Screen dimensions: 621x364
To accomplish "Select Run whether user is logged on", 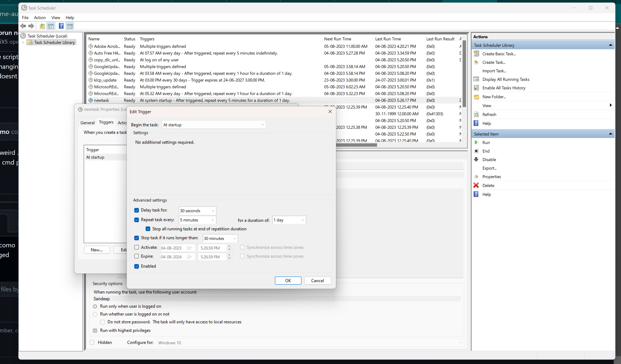I will click(95, 314).
